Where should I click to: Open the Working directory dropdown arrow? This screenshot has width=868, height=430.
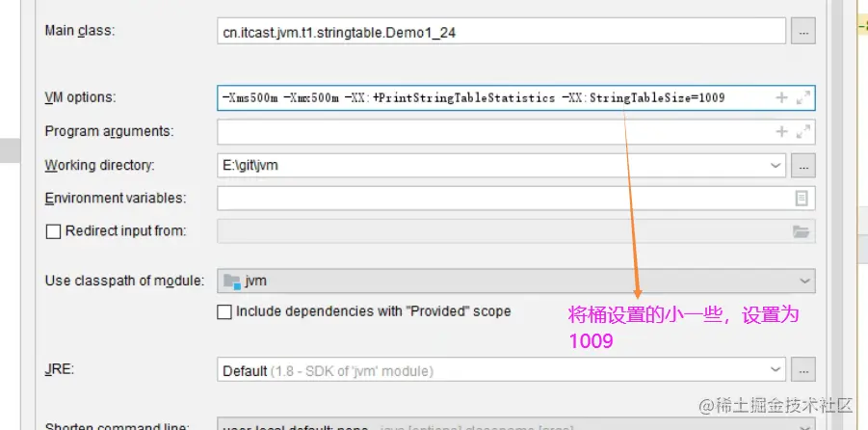(776, 165)
